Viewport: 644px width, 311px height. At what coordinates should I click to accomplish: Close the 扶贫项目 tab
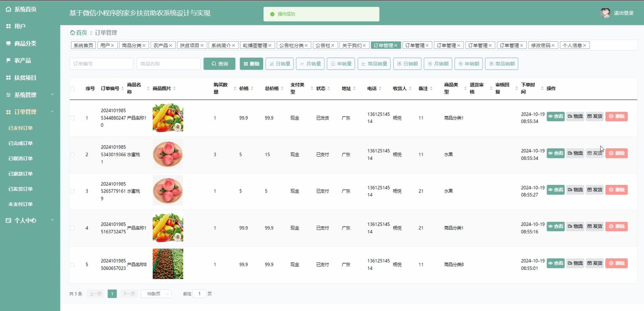click(202, 46)
